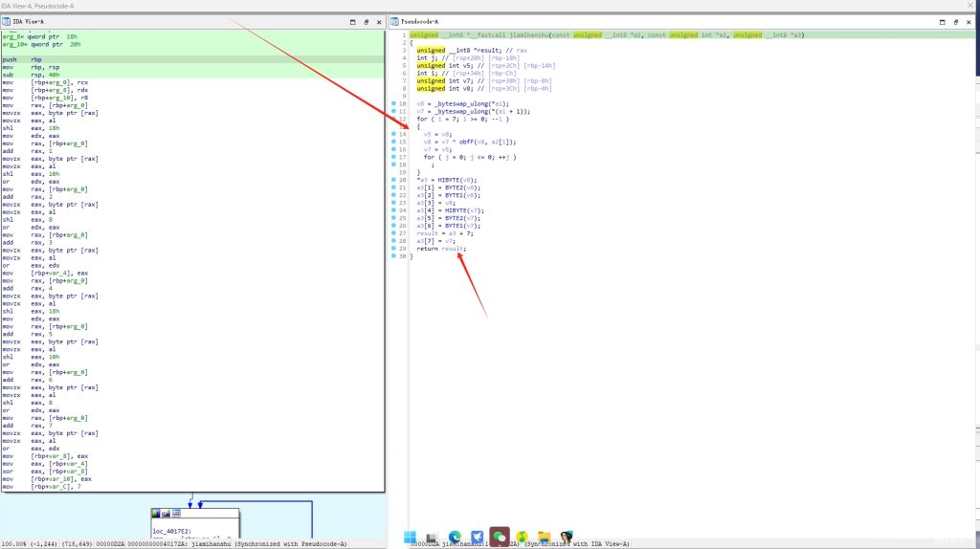Viewport: 980px width, 549px height.
Task: Open Microsoft Edge from the taskbar
Action: coord(455,538)
